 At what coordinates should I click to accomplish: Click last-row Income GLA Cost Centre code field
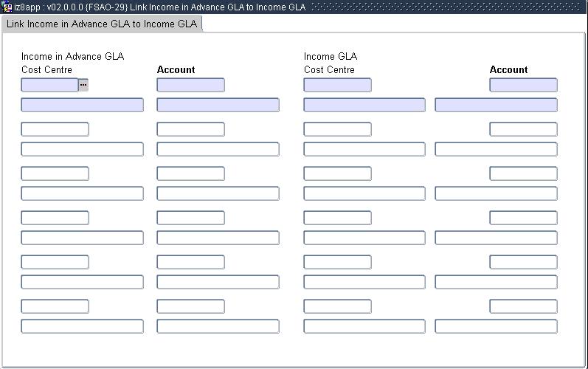click(x=337, y=306)
